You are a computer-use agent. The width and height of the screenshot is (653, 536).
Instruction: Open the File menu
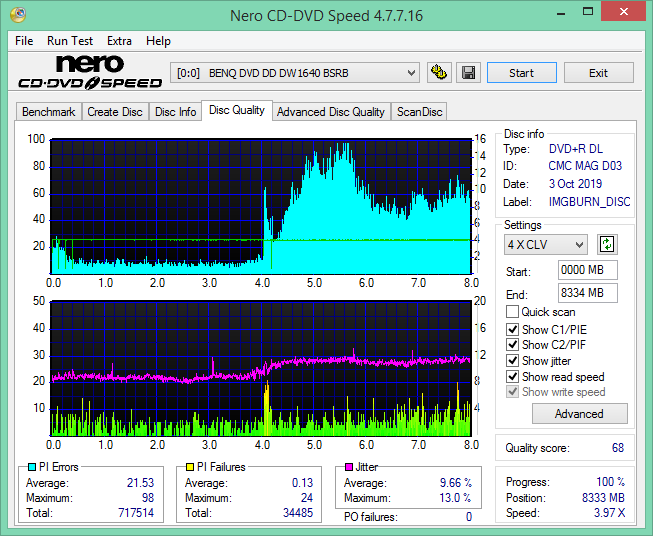pyautogui.click(x=24, y=41)
